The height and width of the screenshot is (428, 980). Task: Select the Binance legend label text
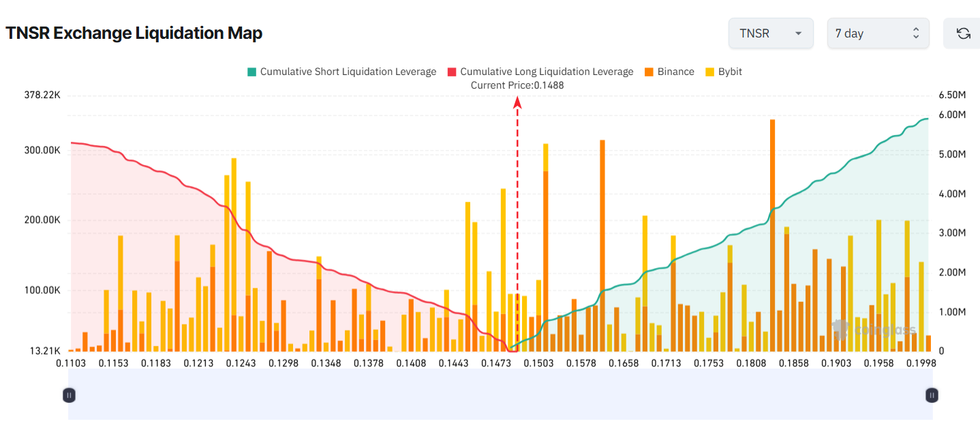[675, 72]
